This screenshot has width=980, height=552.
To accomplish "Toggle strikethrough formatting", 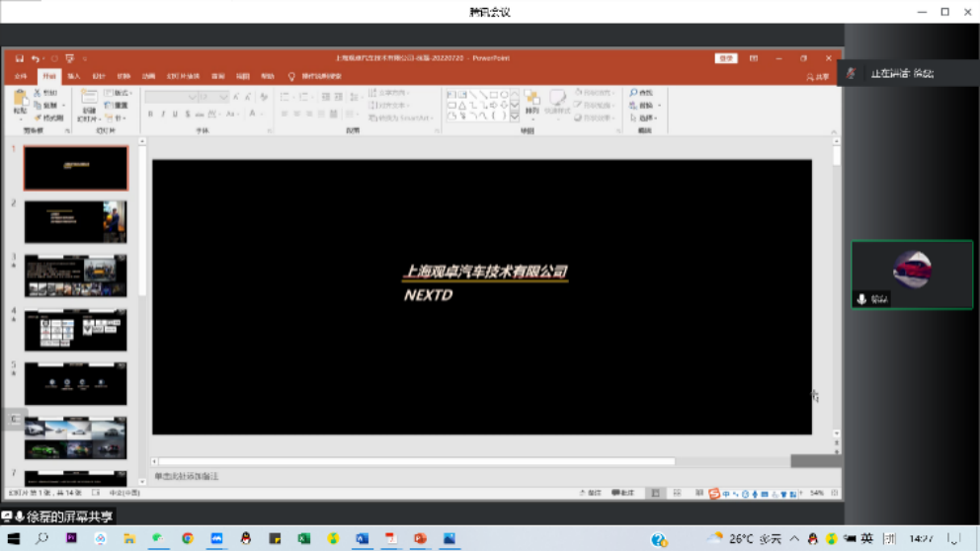I will 199,115.
